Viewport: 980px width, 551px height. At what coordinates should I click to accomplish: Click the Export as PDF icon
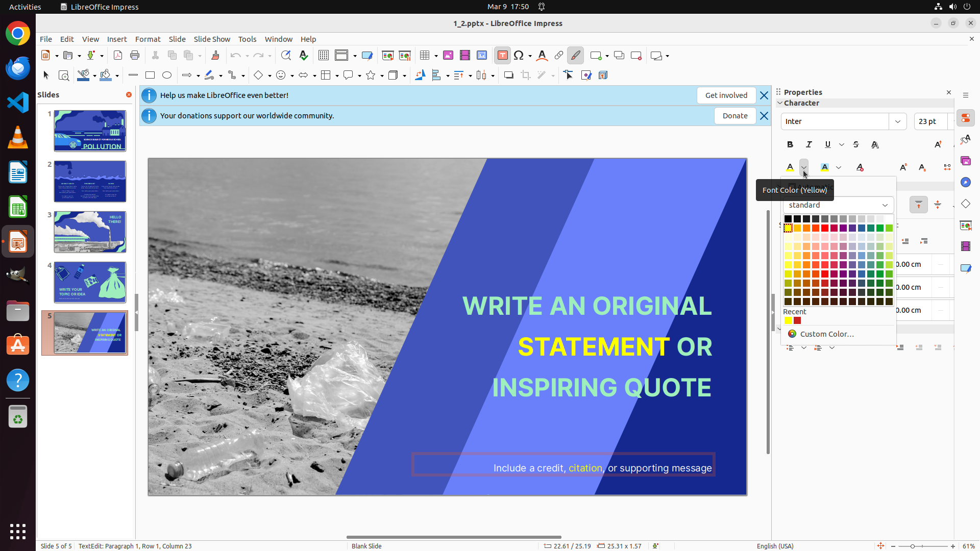(118, 56)
